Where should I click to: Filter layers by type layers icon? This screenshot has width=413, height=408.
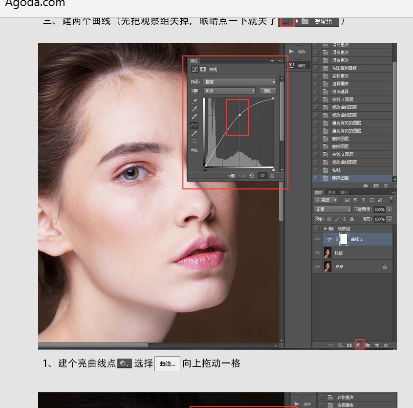(363, 200)
